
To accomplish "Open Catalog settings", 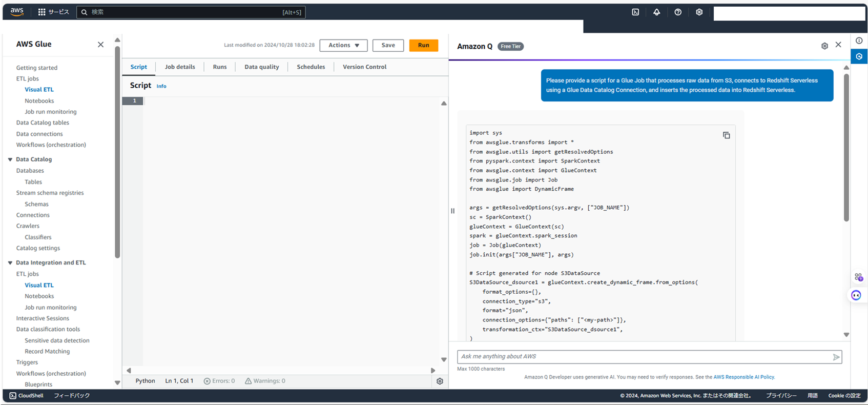I will click(38, 248).
